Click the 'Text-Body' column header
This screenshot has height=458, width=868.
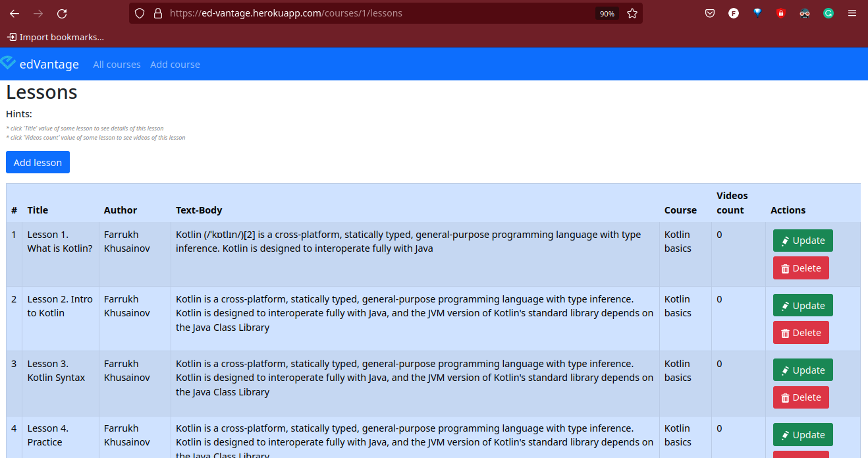tap(199, 210)
